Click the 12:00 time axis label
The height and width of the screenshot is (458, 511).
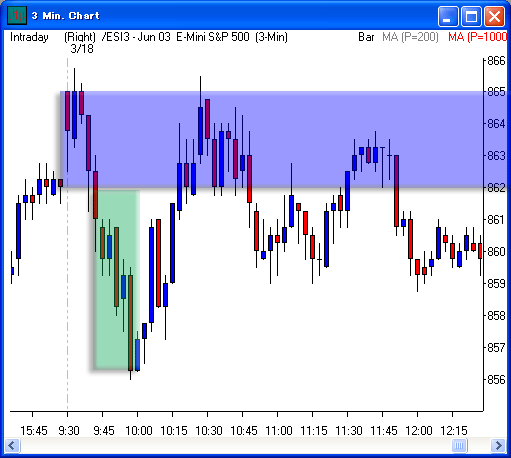pyautogui.click(x=419, y=431)
